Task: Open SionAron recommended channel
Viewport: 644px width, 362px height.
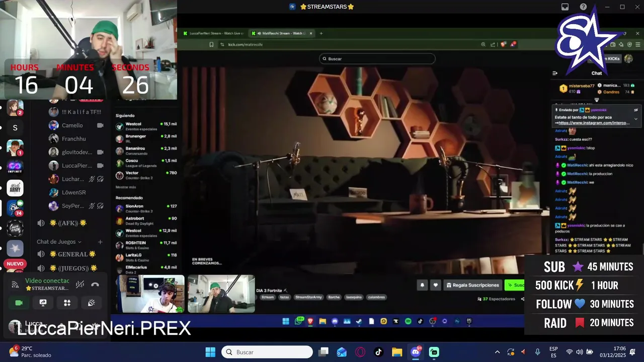Action: (x=146, y=208)
